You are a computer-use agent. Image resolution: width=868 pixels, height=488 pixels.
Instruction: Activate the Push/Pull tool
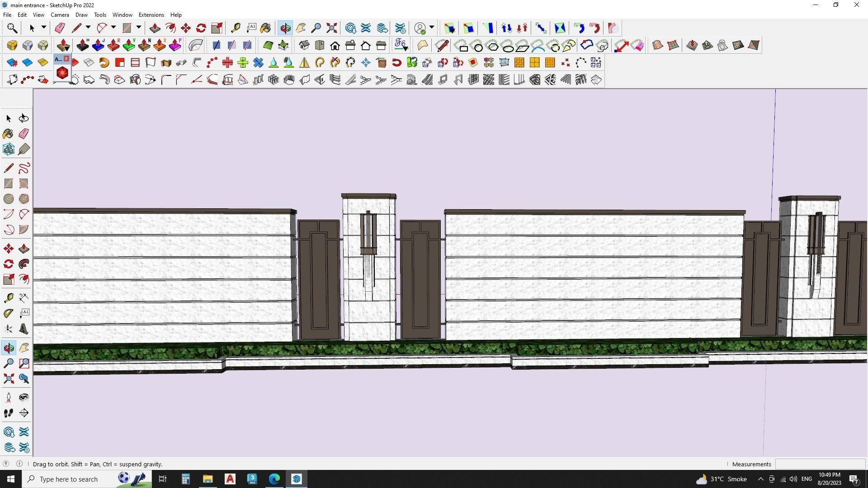(x=155, y=28)
